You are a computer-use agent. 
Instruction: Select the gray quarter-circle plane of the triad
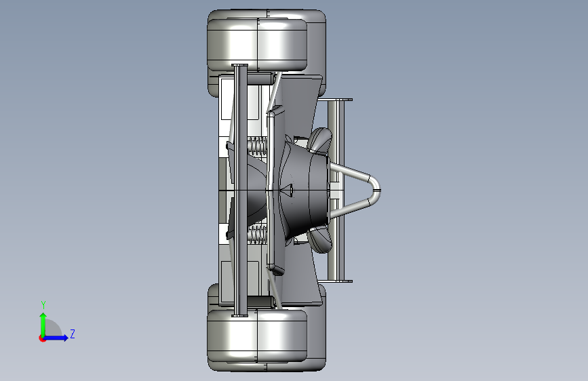point(52,328)
